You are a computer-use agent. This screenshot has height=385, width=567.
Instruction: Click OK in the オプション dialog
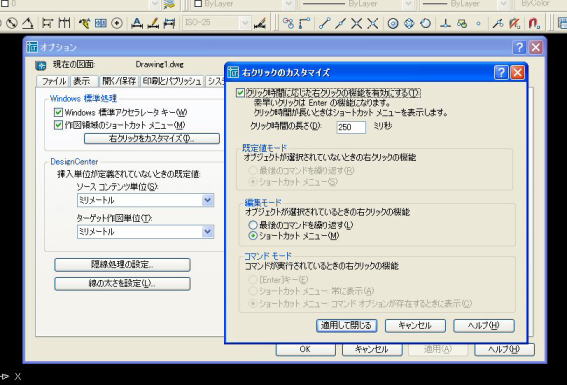click(x=306, y=349)
